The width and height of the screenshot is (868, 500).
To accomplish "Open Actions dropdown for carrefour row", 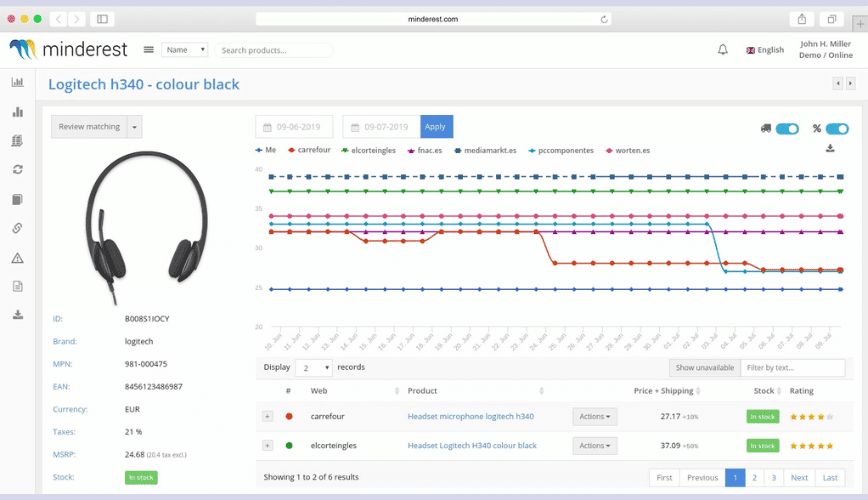I will coord(594,416).
